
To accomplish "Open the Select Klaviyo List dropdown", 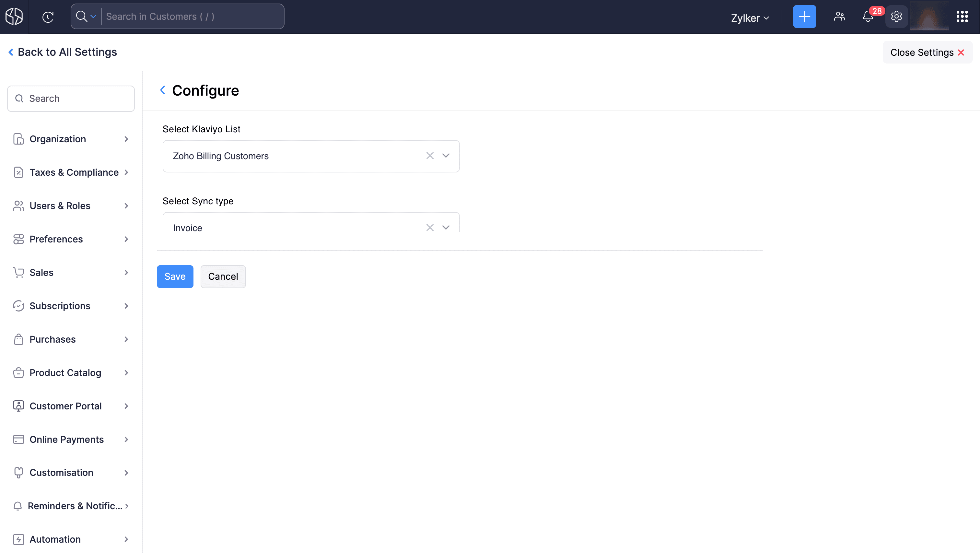I will [446, 156].
